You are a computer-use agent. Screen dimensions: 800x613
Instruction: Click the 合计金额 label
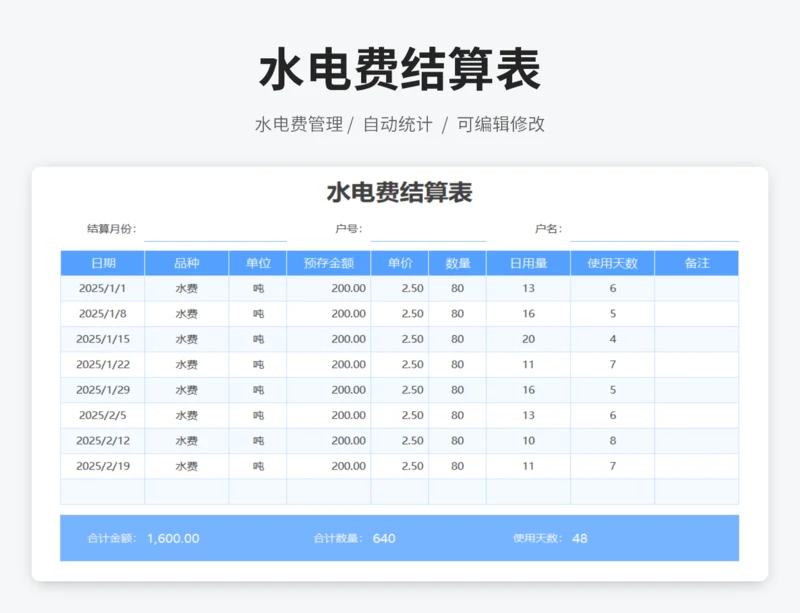pos(112,538)
